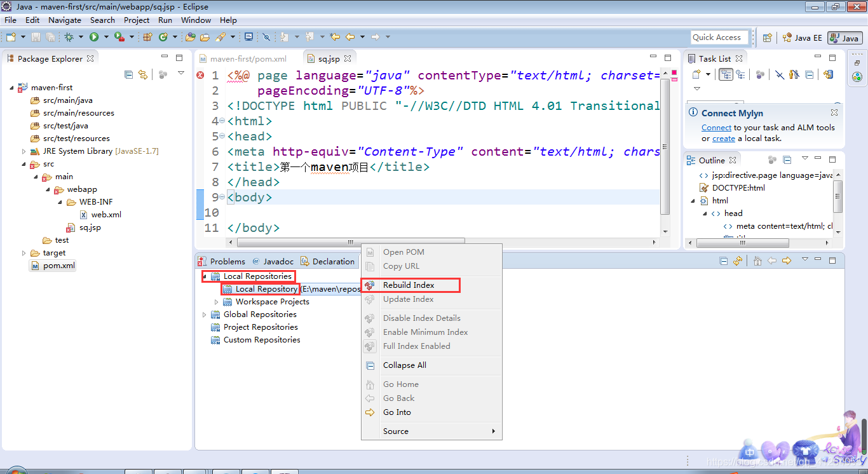Click the Open a Terminal monitor icon
The width and height of the screenshot is (868, 474).
point(248,37)
